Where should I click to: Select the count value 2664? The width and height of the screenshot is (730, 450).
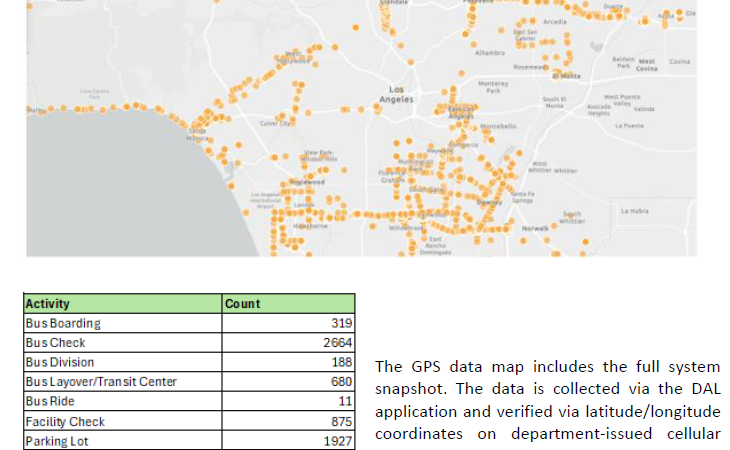pos(338,342)
